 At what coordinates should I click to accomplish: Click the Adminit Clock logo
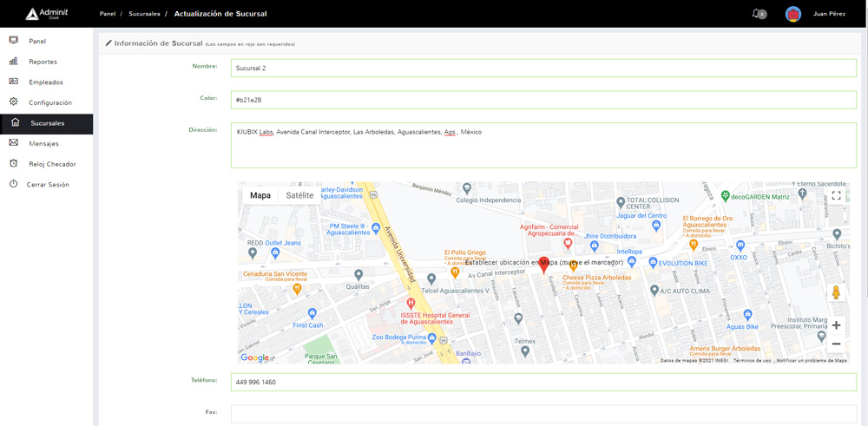tap(47, 14)
